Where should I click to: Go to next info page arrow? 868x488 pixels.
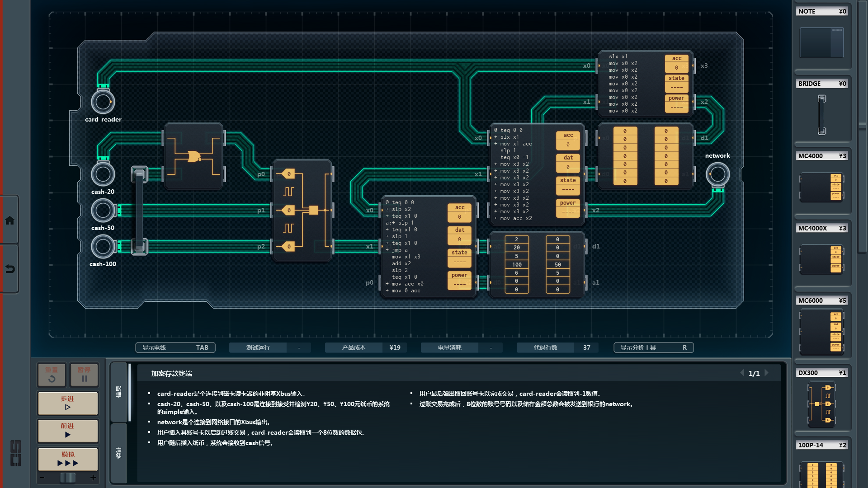point(767,373)
